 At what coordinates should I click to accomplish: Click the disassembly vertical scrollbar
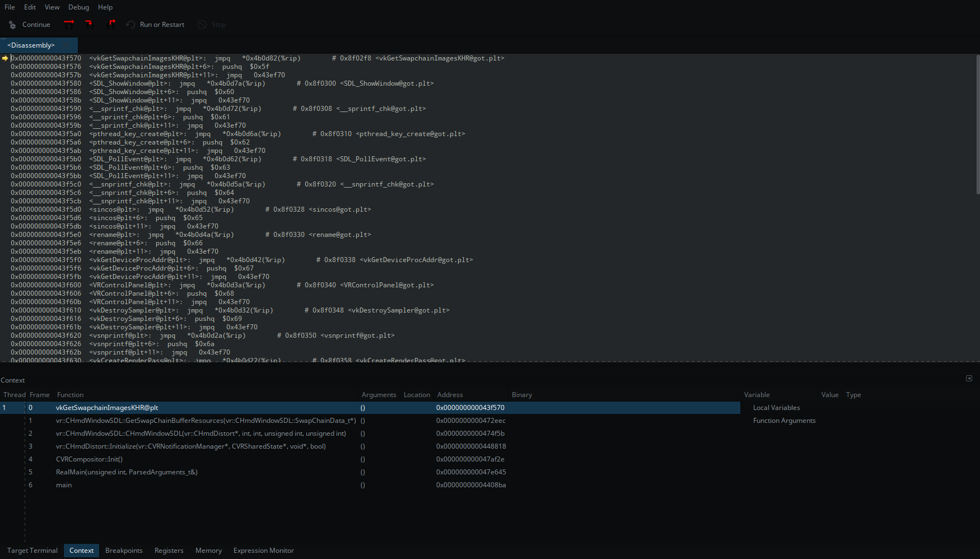tap(977, 123)
